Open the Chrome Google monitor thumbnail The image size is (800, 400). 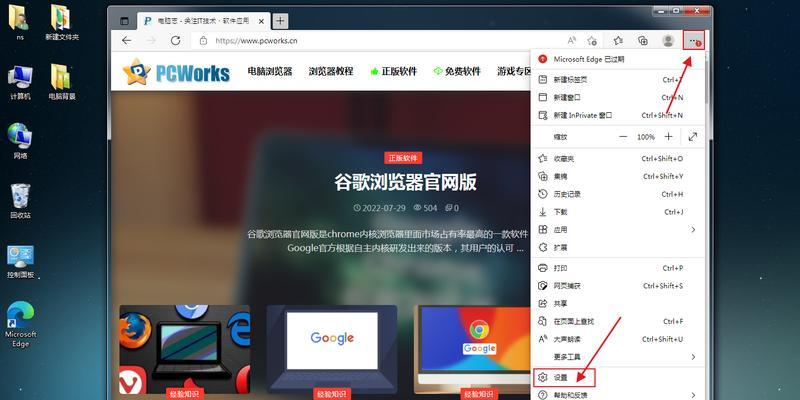click(x=472, y=349)
